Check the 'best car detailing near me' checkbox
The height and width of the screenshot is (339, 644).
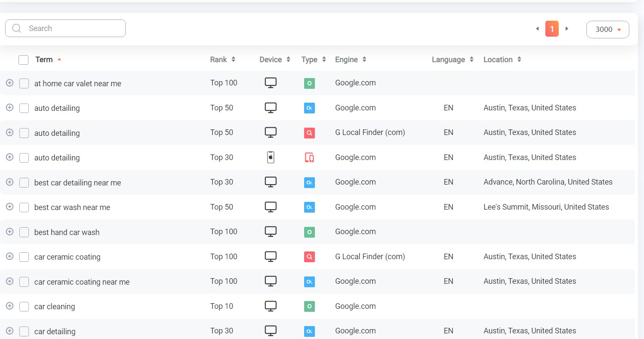click(x=24, y=183)
